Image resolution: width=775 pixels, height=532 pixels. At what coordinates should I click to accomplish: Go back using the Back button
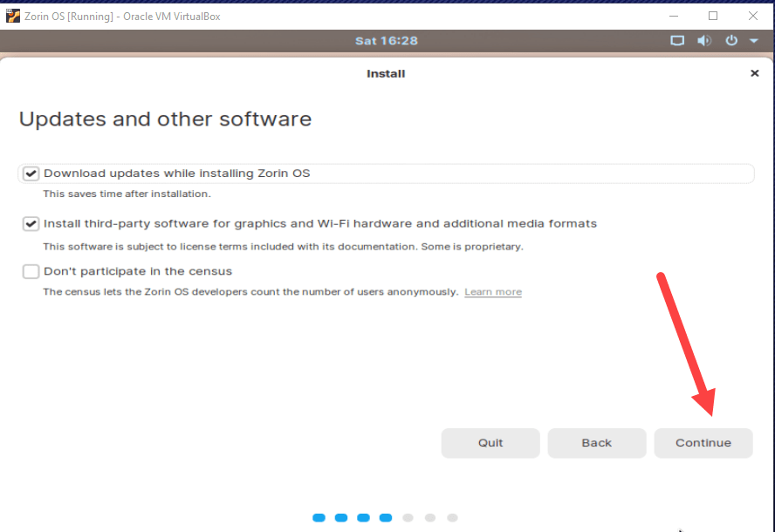597,443
